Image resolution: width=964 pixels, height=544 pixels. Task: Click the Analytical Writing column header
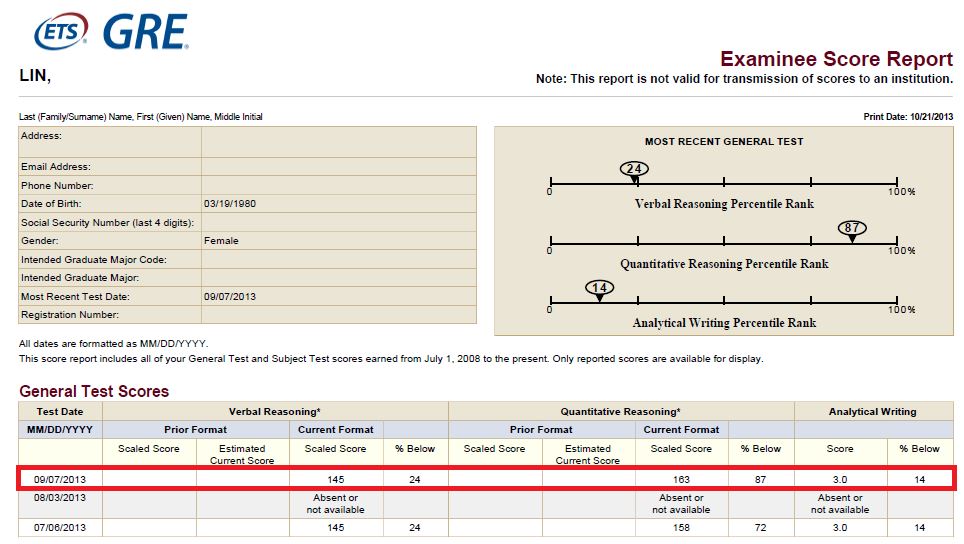pos(872,412)
